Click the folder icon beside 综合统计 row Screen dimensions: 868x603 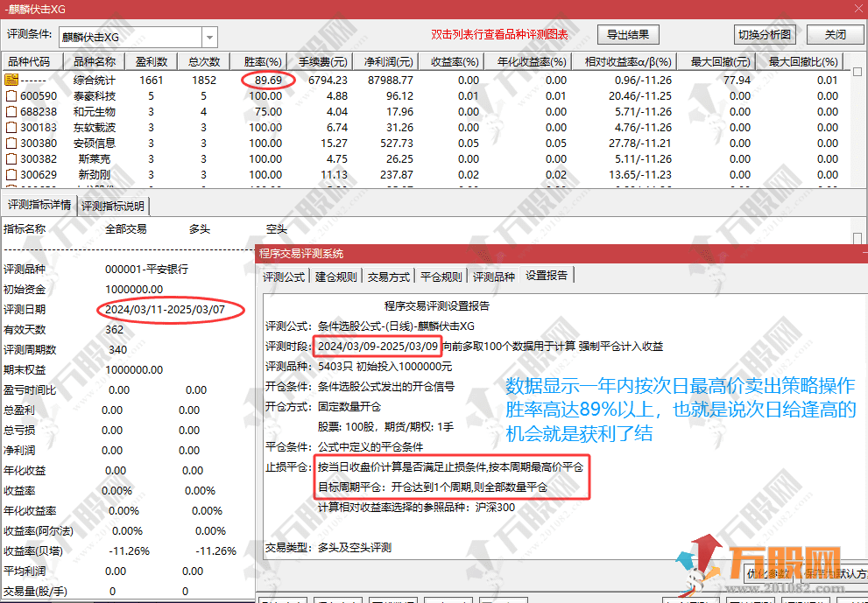[11, 80]
